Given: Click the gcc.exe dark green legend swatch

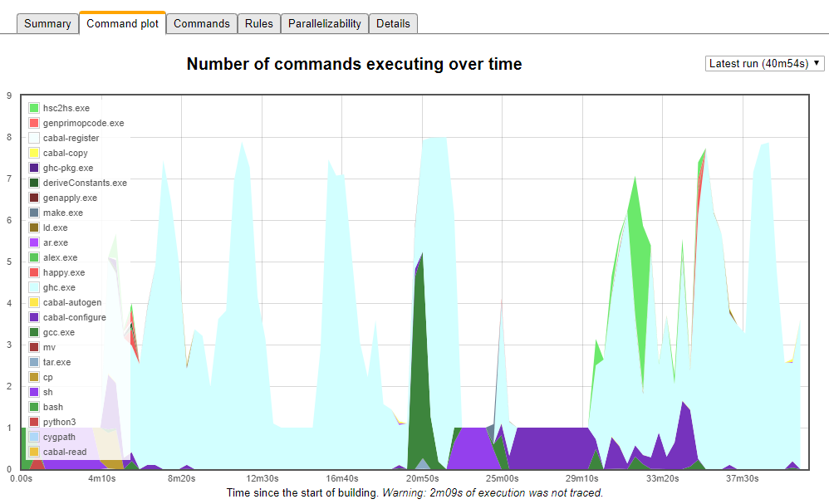Looking at the screenshot, I should pyautogui.click(x=34, y=332).
